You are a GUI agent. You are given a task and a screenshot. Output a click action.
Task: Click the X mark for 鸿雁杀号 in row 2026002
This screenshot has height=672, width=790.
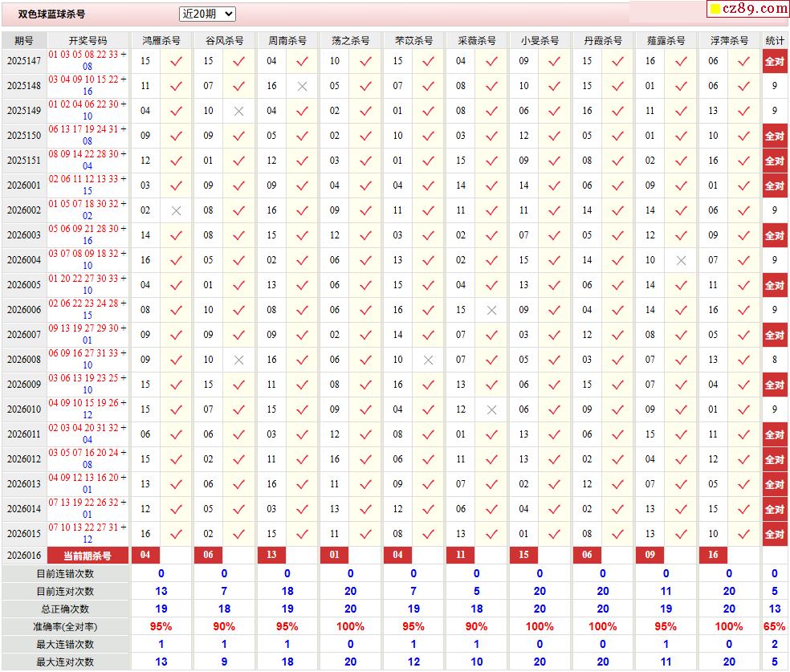(176, 210)
